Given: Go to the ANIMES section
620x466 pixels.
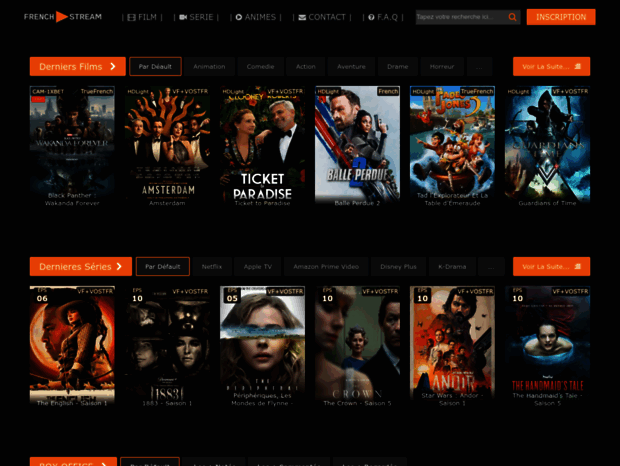Looking at the screenshot, I should click(x=255, y=17).
